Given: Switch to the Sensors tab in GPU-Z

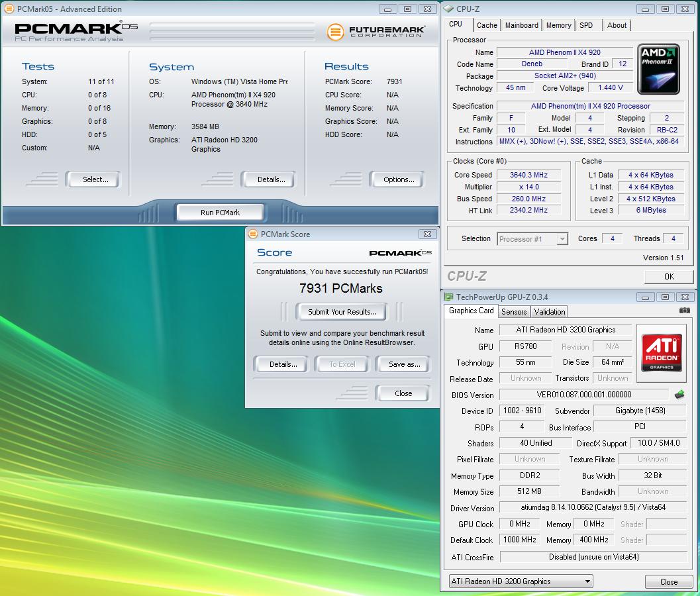Looking at the screenshot, I should coord(514,312).
